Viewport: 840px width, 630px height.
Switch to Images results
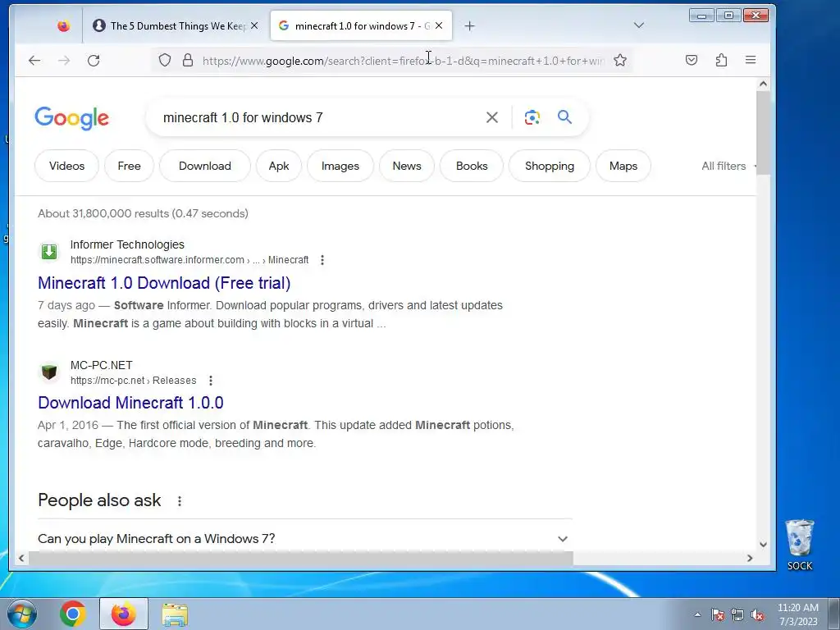click(340, 166)
